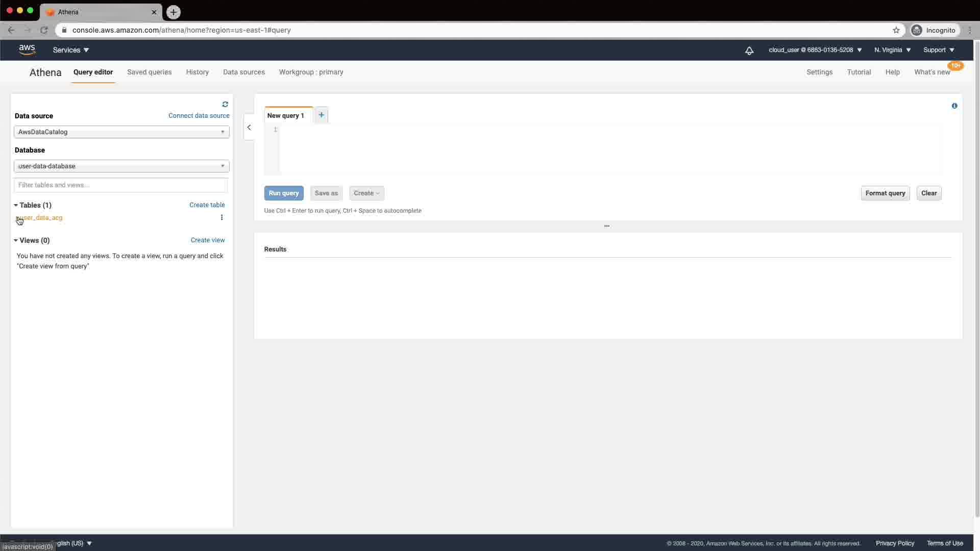Open the Services menu
This screenshot has height=551, width=980.
tap(71, 50)
